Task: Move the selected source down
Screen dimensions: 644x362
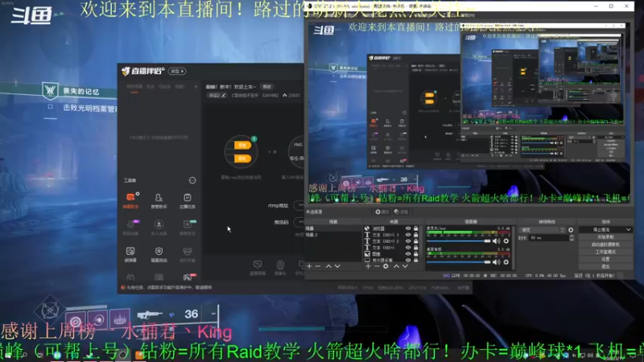Action: [405, 266]
